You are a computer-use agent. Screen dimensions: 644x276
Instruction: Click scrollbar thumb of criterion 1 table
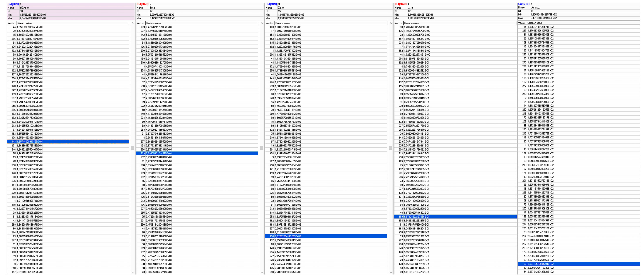133,148
